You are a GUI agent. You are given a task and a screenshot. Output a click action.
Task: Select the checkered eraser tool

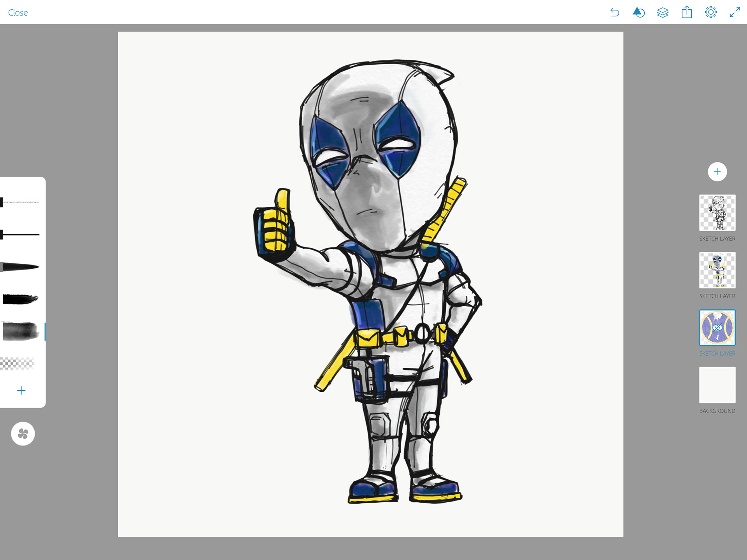(18, 363)
